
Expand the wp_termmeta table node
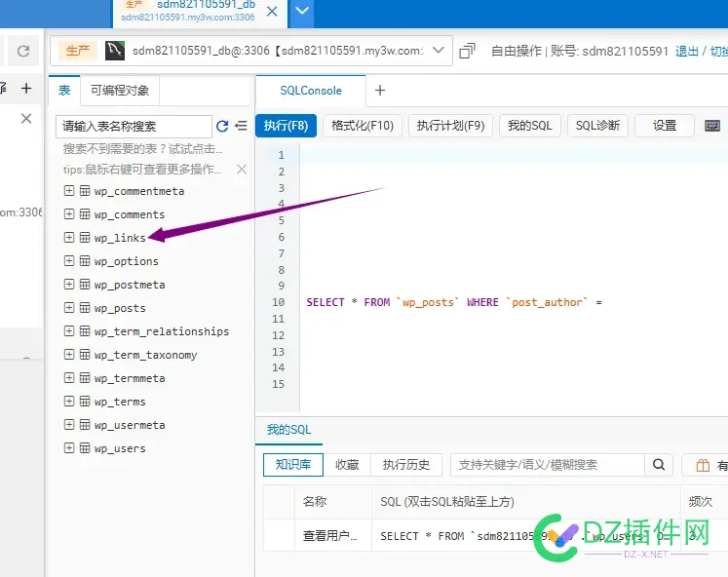tap(69, 378)
